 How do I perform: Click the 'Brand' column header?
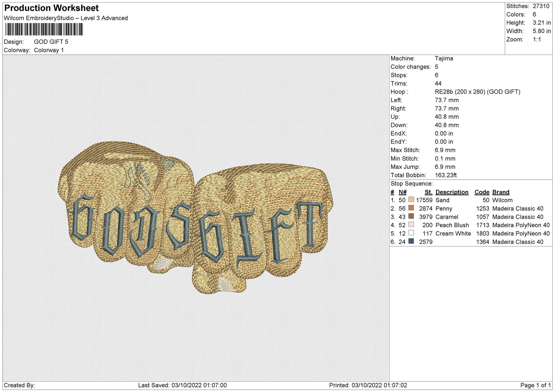coord(500,192)
